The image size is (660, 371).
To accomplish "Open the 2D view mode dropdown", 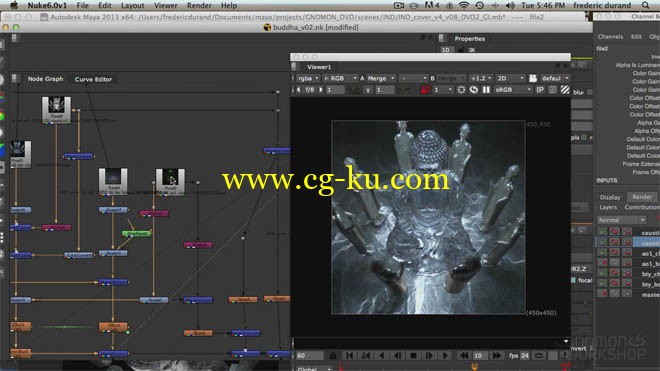I will pyautogui.click(x=510, y=78).
